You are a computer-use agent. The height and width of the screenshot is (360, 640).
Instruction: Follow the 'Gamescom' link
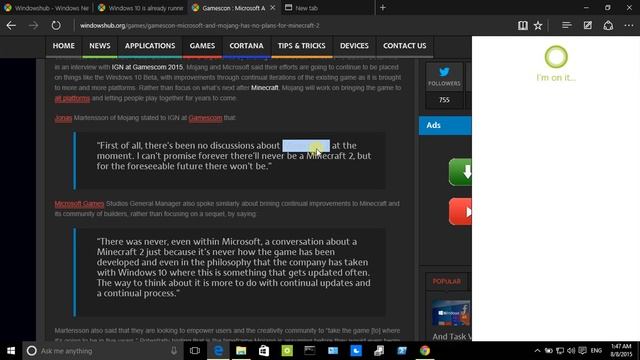[x=205, y=118]
